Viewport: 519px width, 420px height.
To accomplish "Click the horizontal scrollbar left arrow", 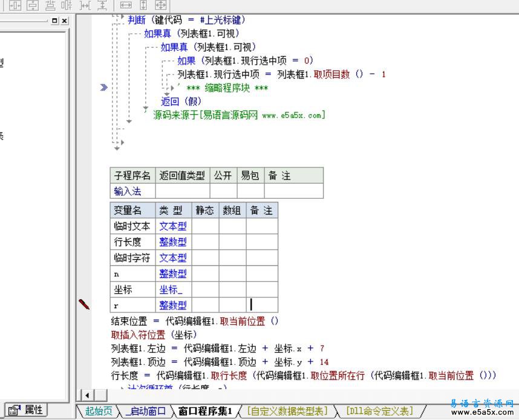I will [x=87, y=395].
